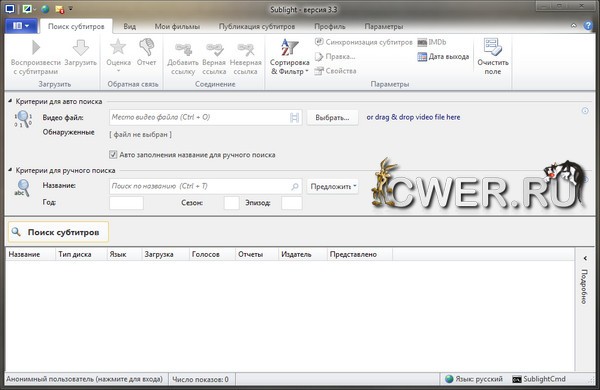This screenshot has width=600, height=390.
Task: Click the video file path field
Action: click(205, 117)
